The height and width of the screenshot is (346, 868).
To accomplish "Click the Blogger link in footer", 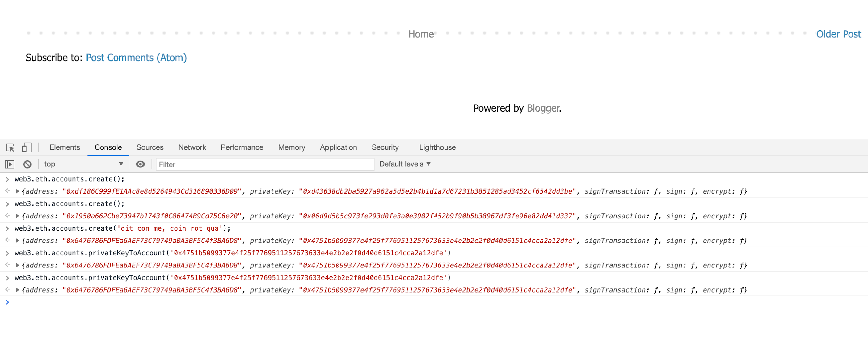I will [x=543, y=108].
